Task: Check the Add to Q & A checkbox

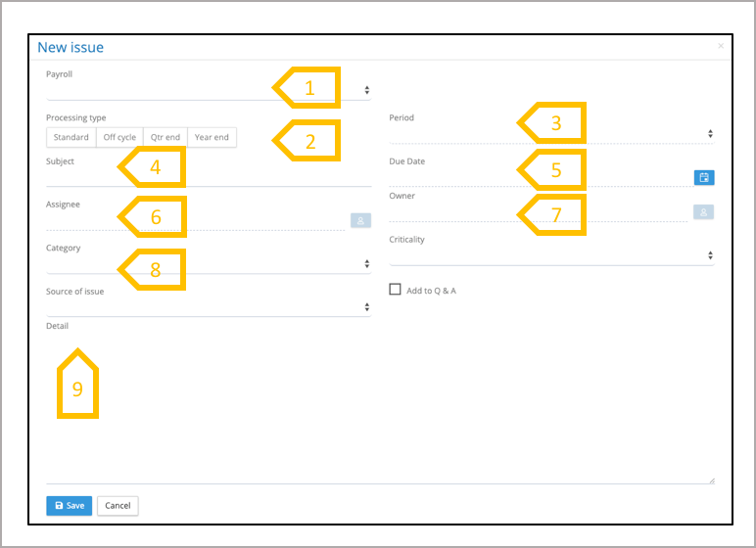Action: point(396,290)
